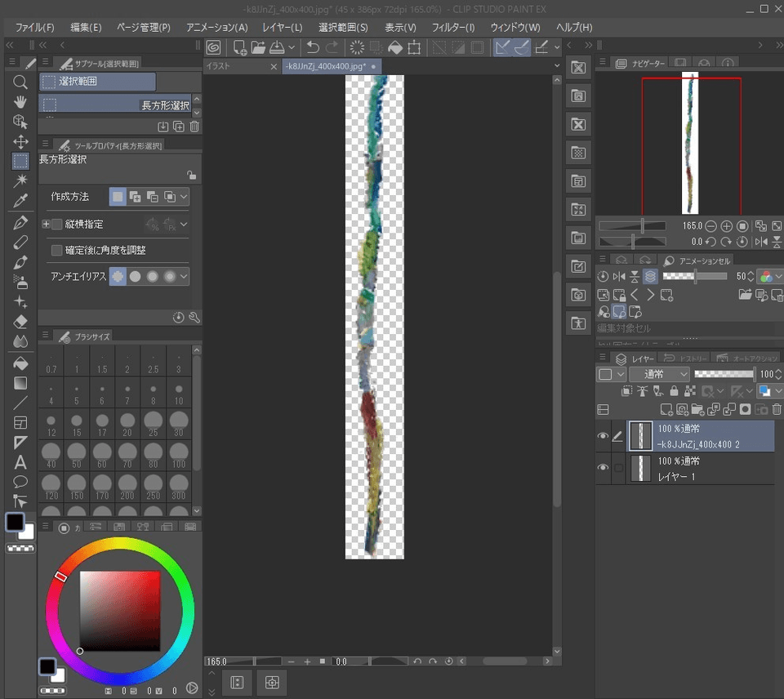Enable the 縦横指定 checkbox
The width and height of the screenshot is (784, 699).
pos(57,224)
